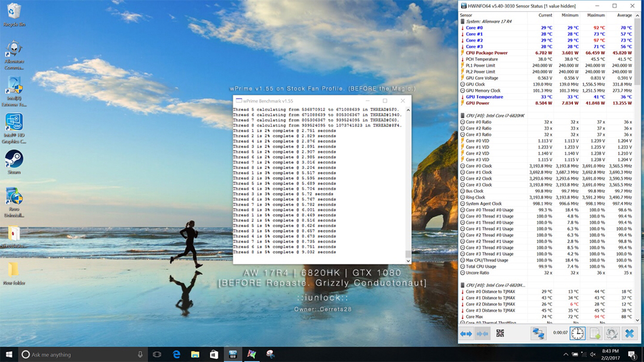Open the ThrottleStop archive icon on the desktop
This screenshot has width=644, height=362.
click(14, 238)
